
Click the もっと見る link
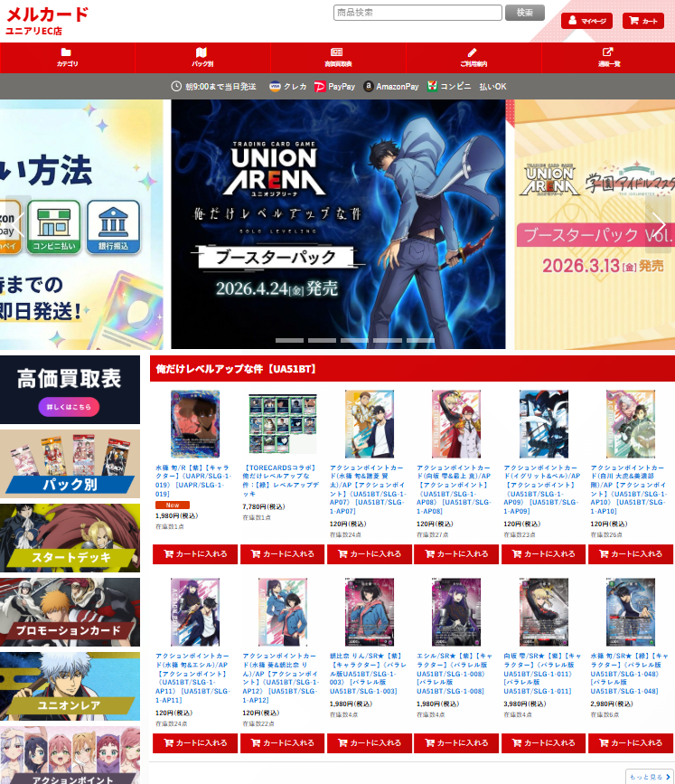click(650, 777)
